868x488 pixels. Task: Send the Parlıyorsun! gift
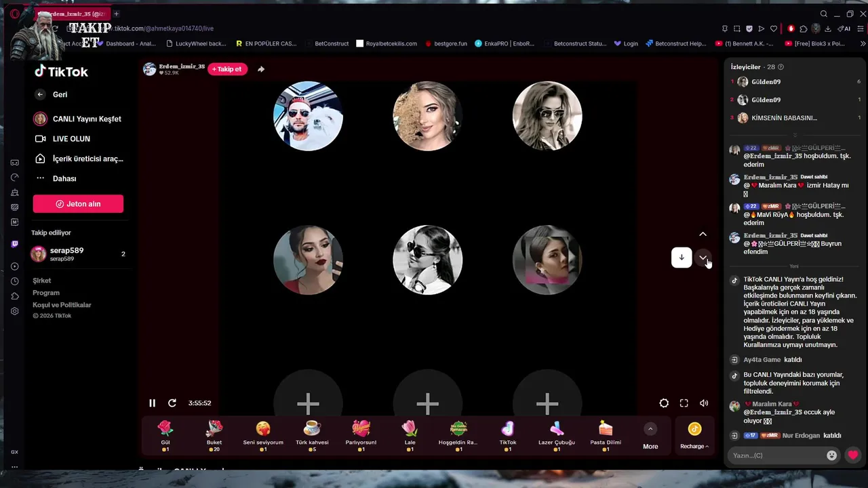point(361,435)
